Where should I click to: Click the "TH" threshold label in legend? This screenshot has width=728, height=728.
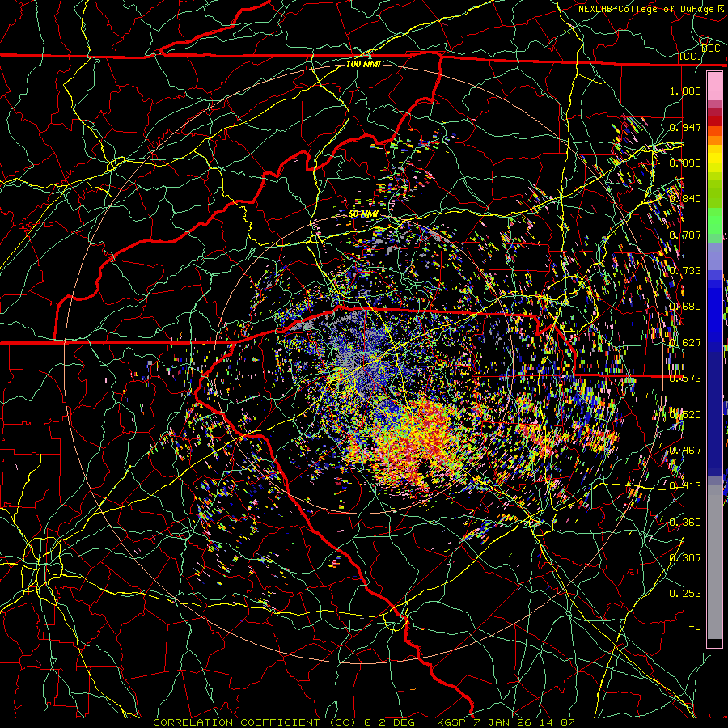tap(695, 630)
